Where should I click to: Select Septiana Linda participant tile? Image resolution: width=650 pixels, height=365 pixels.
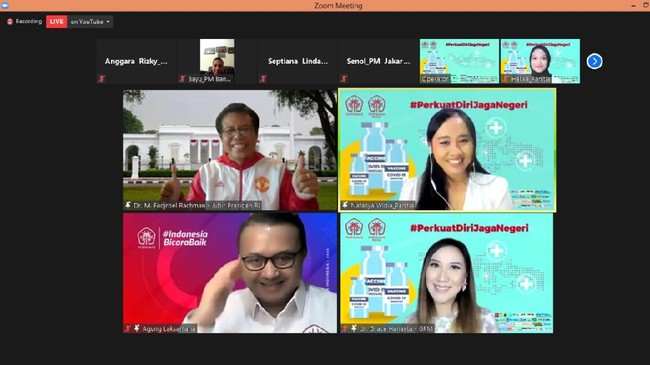click(x=298, y=61)
